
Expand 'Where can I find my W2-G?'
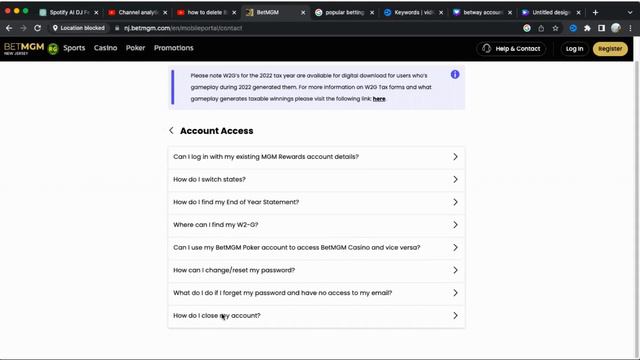[x=316, y=225]
